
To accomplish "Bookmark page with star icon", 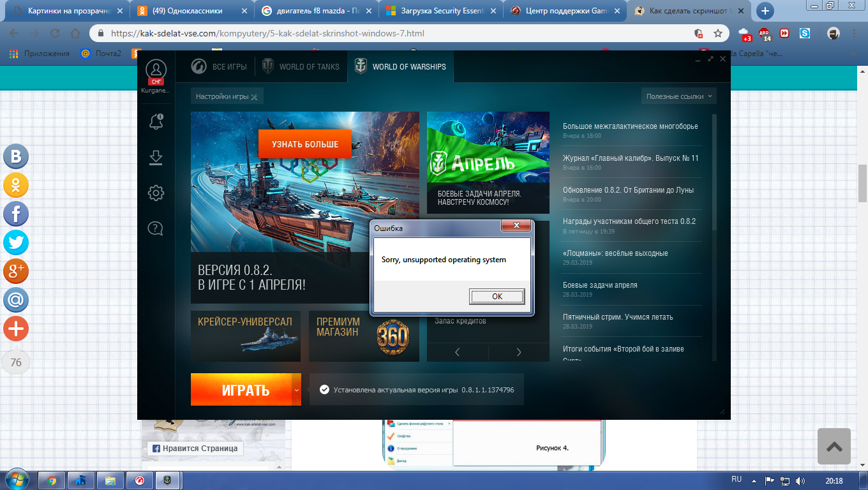I will (x=718, y=33).
